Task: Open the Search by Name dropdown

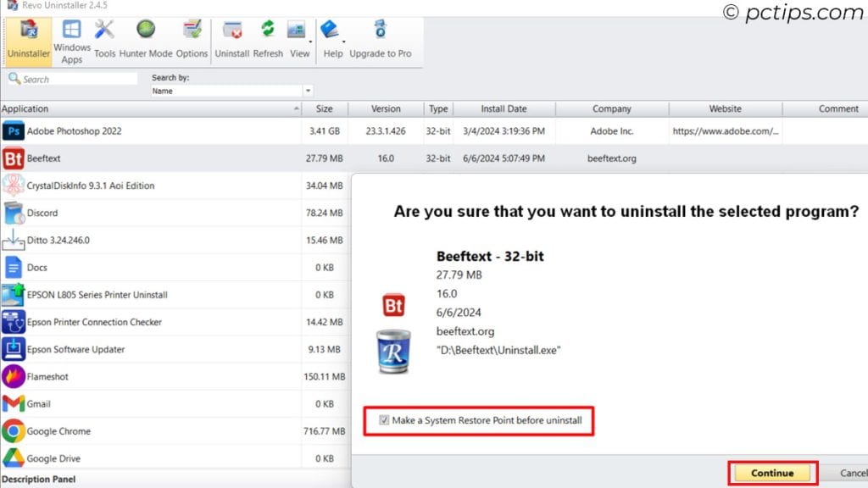Action: point(309,91)
